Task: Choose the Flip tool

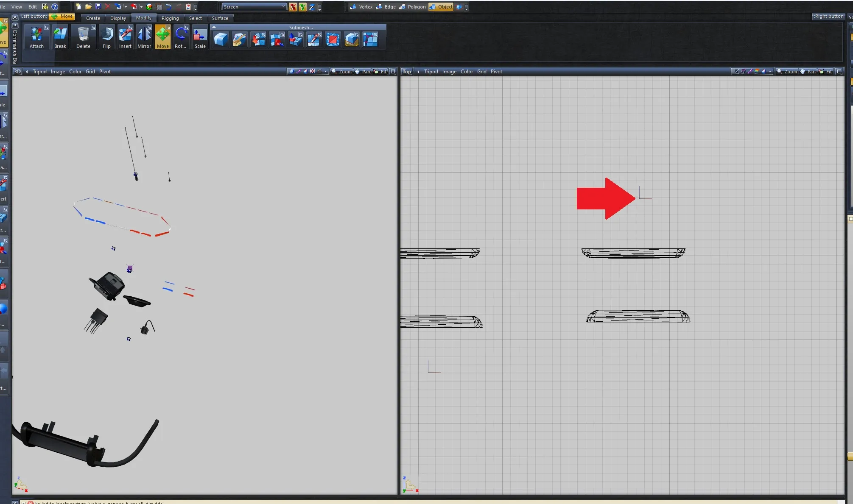Action: 106,37
